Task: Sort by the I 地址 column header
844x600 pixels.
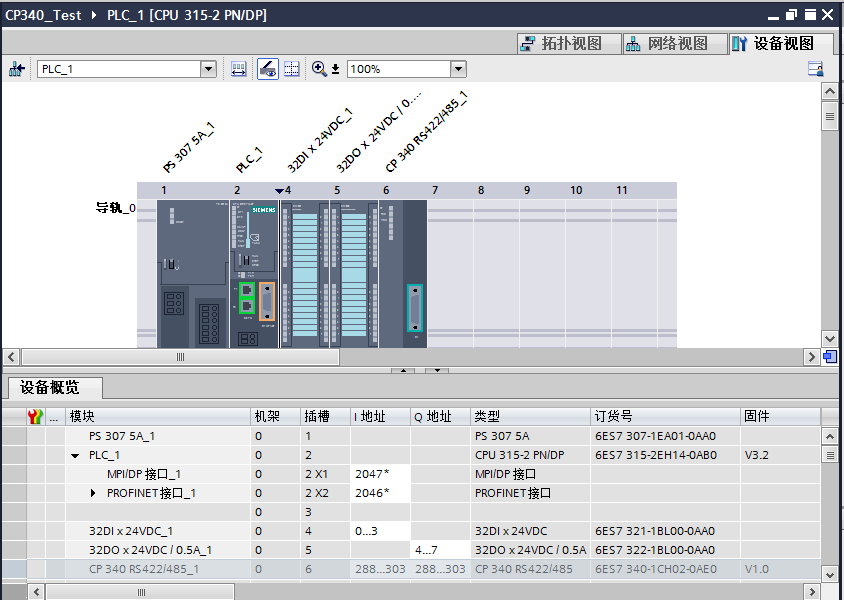Action: point(380,416)
